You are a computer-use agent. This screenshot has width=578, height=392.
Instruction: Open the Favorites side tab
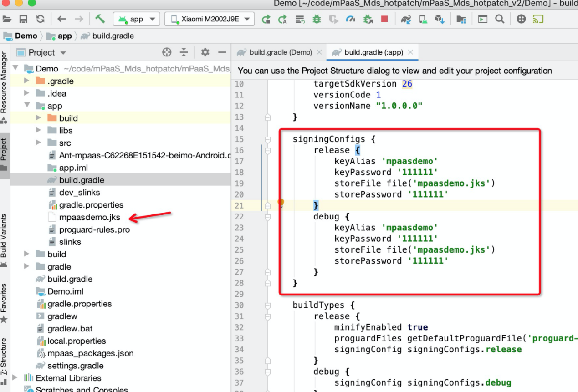click(x=4, y=303)
